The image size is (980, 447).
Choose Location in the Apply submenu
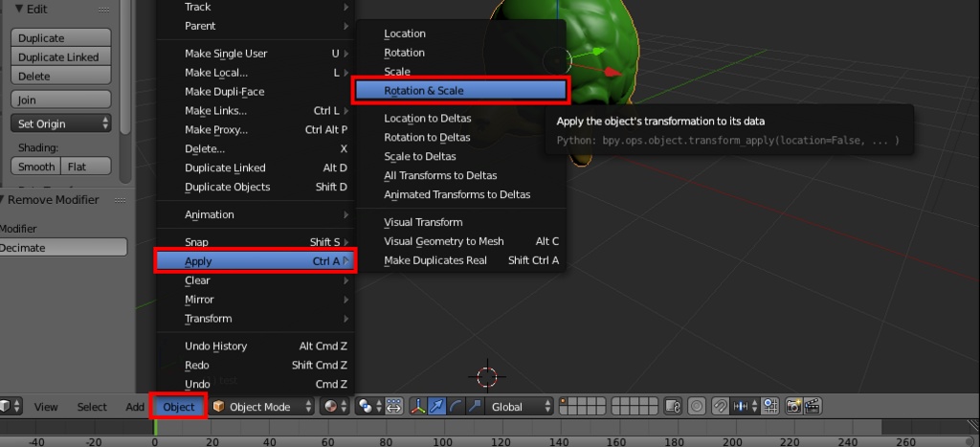(x=460, y=34)
